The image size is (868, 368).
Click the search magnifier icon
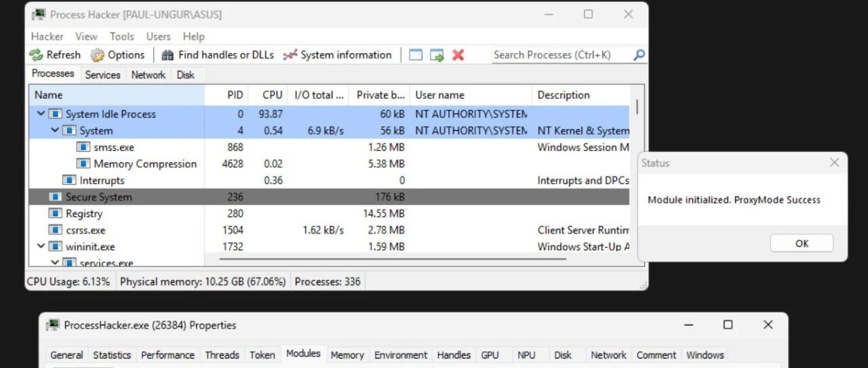(x=639, y=55)
